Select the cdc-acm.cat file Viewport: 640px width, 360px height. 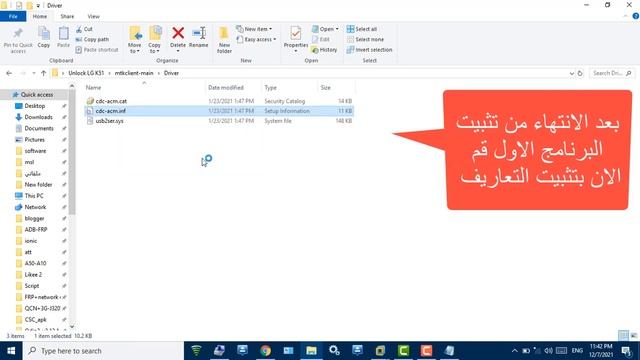pos(219,101)
